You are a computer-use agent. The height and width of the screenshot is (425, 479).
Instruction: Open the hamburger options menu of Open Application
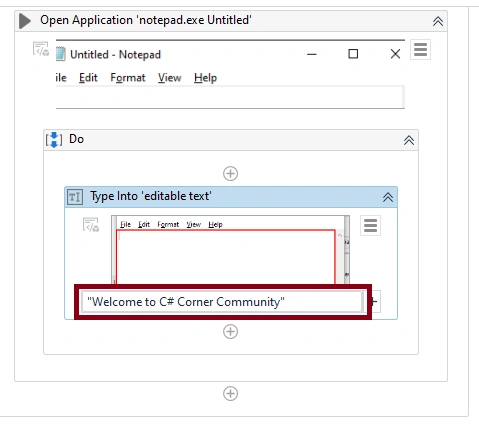(x=420, y=50)
